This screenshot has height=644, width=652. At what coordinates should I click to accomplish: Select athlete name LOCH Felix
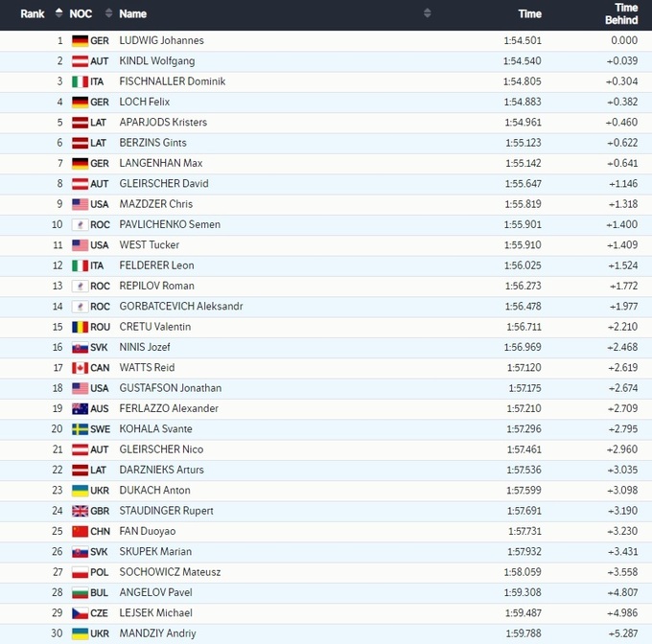pyautogui.click(x=146, y=102)
